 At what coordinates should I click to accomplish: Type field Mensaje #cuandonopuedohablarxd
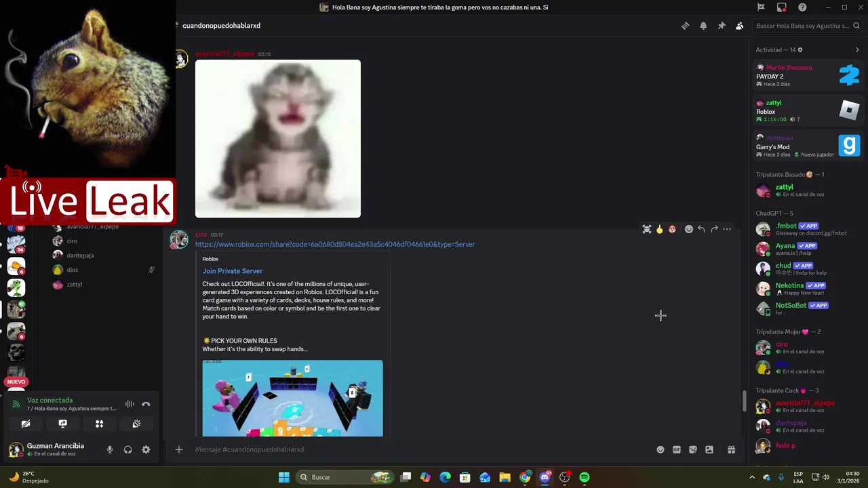coord(420,449)
